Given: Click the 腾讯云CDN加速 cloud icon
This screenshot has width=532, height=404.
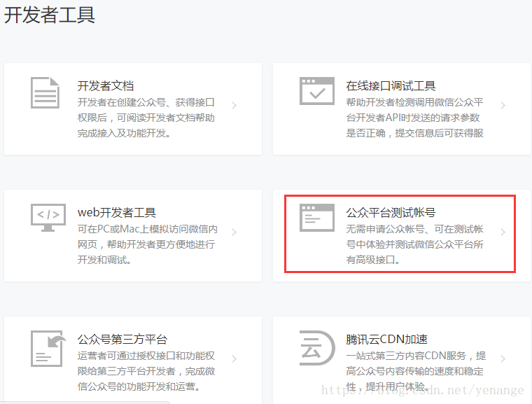Looking at the screenshot, I should (x=317, y=348).
